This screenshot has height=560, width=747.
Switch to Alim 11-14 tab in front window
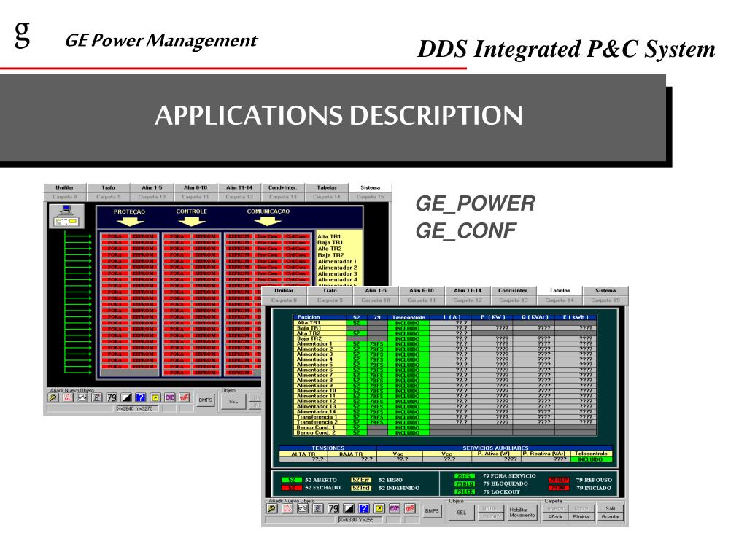tap(468, 290)
